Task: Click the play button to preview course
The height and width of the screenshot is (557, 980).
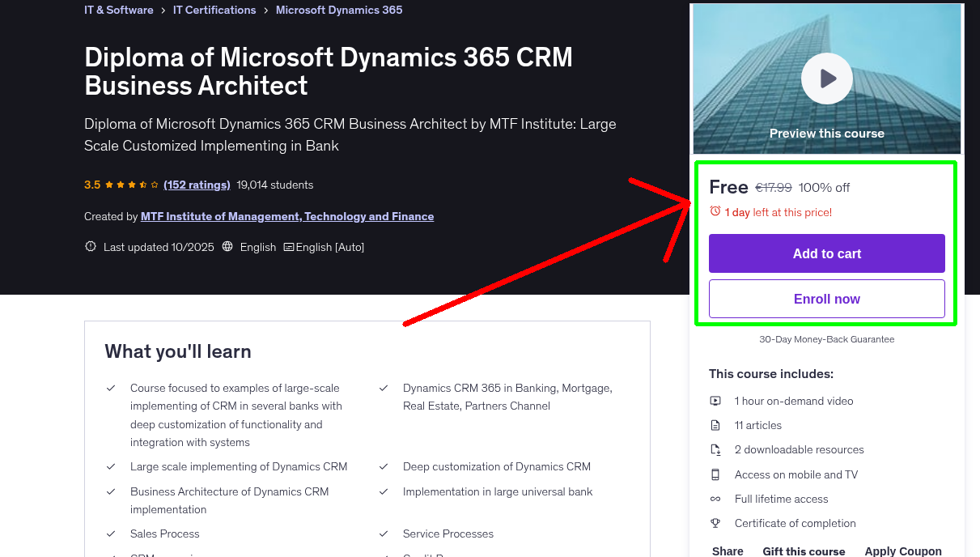Action: click(x=826, y=79)
